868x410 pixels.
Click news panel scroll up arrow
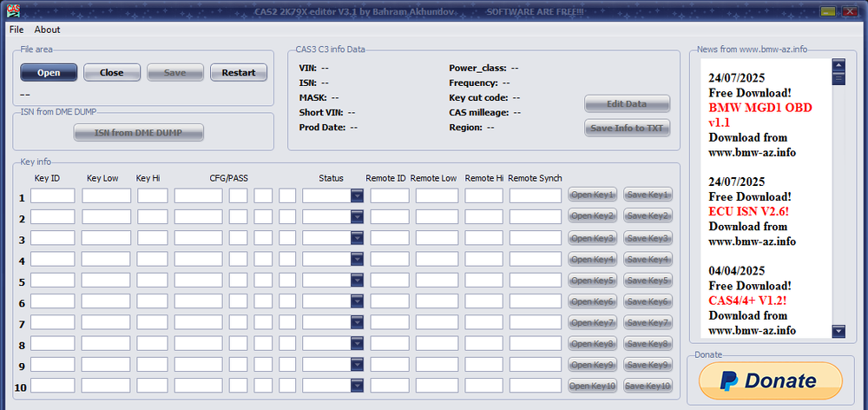point(838,65)
